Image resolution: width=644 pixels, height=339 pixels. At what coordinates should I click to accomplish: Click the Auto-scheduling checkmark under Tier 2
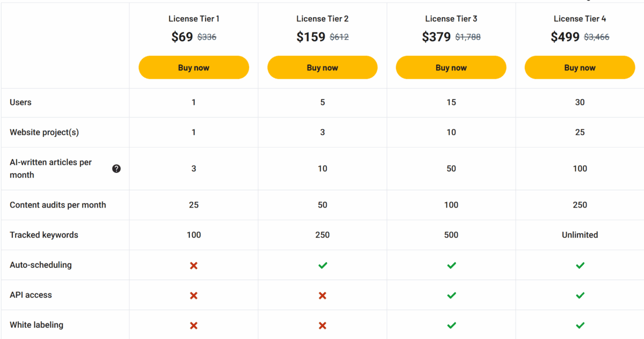[323, 264]
